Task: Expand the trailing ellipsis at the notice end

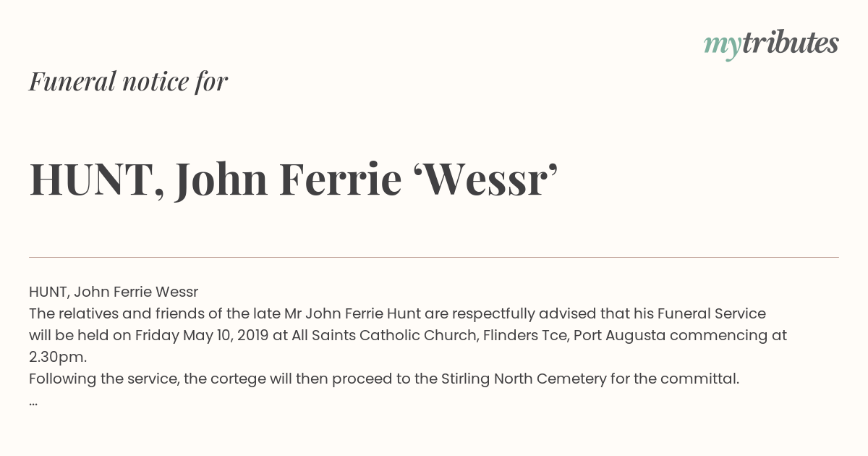Action: 33,402
